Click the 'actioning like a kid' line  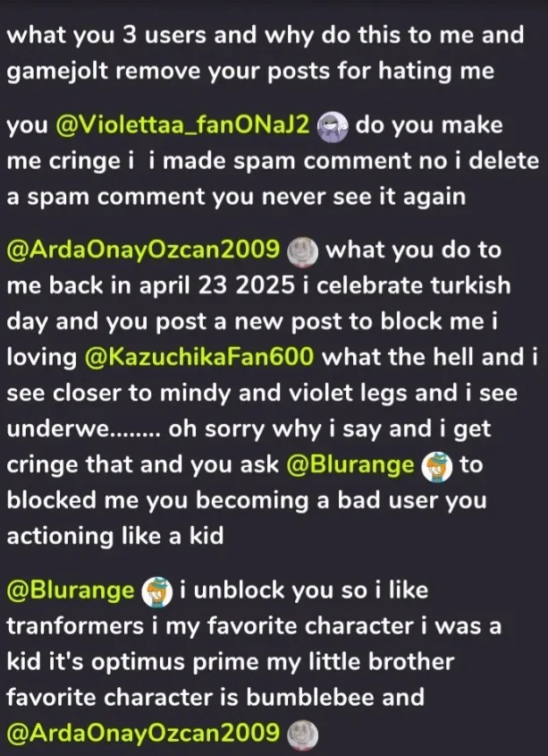point(115,537)
